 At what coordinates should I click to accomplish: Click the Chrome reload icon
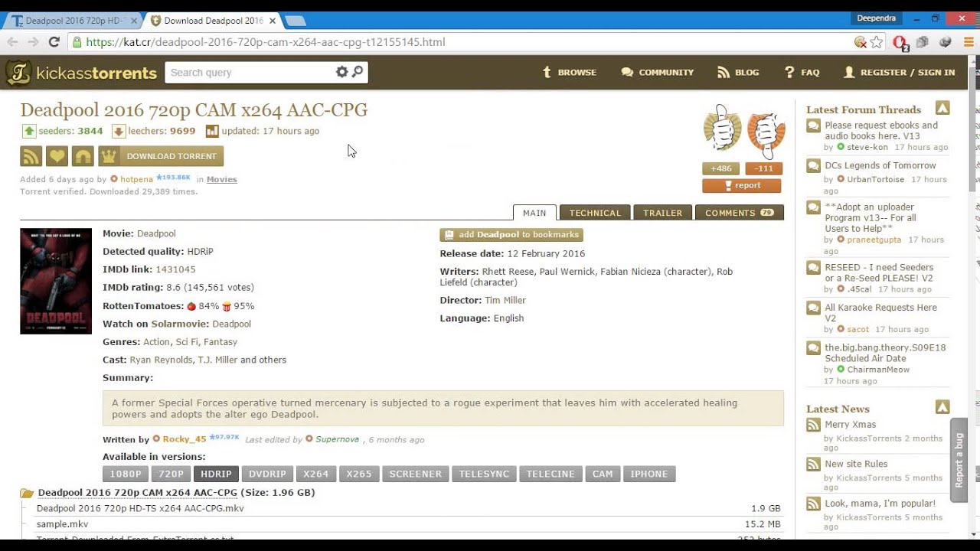54,42
